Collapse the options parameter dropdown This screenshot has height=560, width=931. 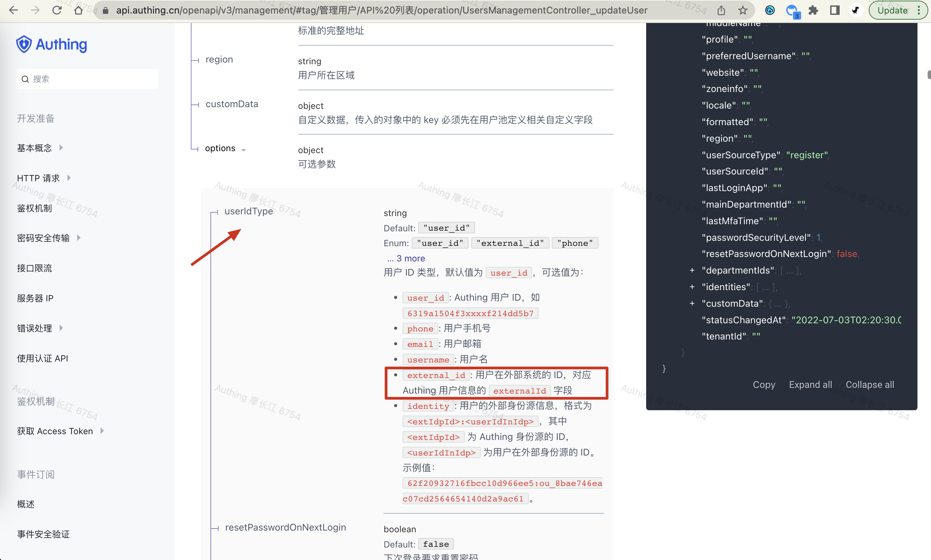[244, 150]
